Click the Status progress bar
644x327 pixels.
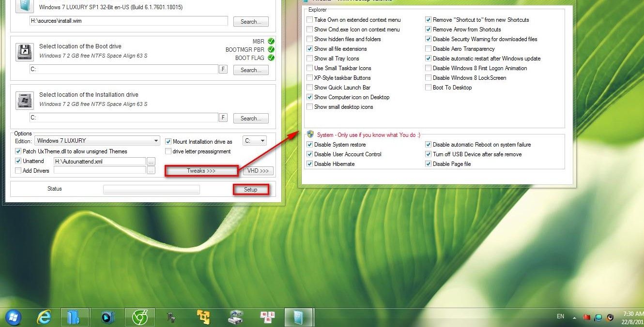tap(152, 189)
